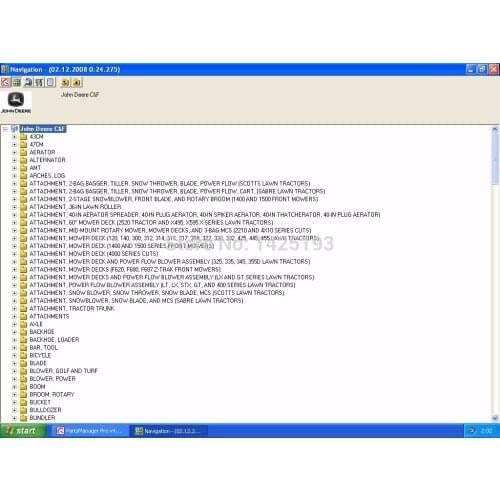Switch to PartsManager Pro taskbar button
The width and height of the screenshot is (500, 500).
point(91,431)
